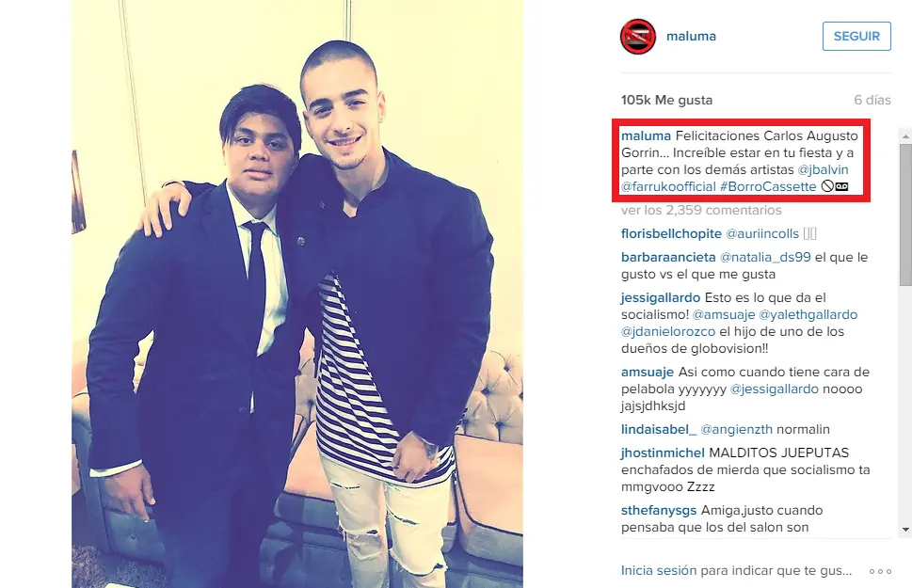Click the 105k Me gusta likes count

pos(666,100)
